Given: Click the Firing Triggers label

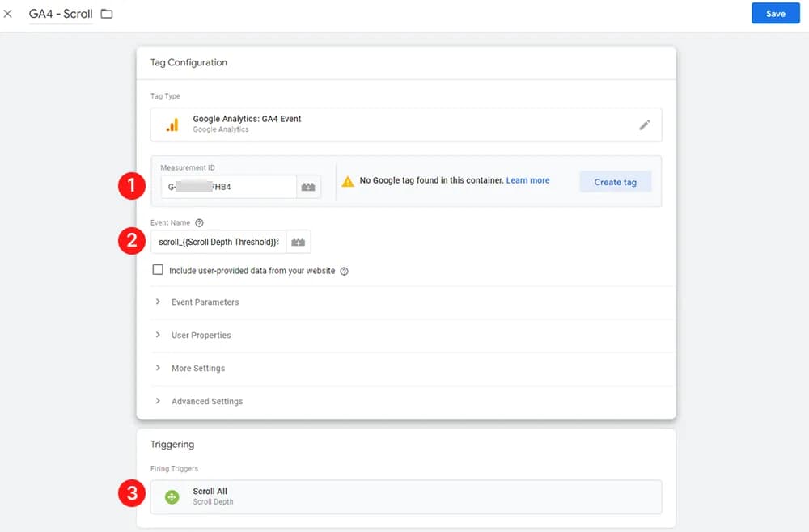Looking at the screenshot, I should tap(175, 469).
